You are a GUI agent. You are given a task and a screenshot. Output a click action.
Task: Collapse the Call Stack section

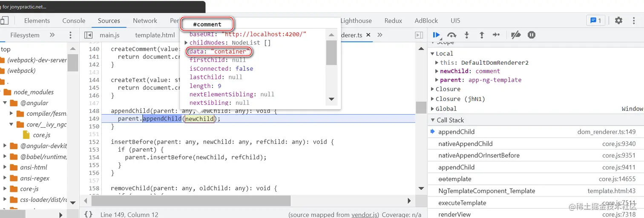[432, 120]
